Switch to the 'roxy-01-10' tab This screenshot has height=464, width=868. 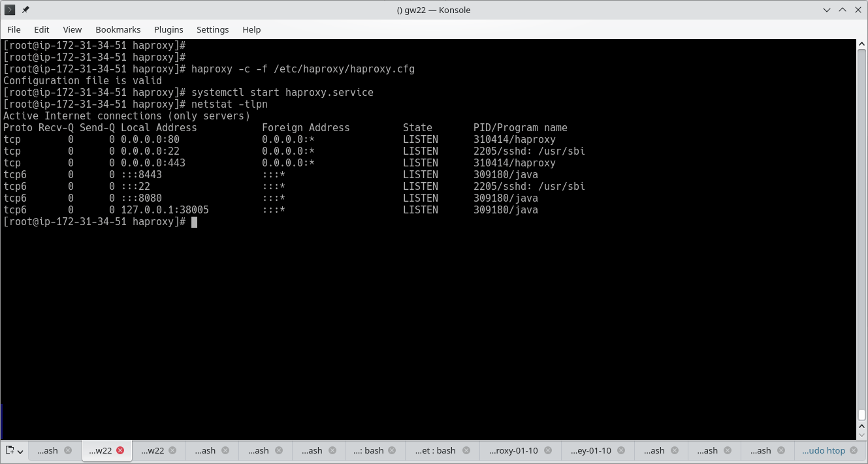(x=513, y=450)
